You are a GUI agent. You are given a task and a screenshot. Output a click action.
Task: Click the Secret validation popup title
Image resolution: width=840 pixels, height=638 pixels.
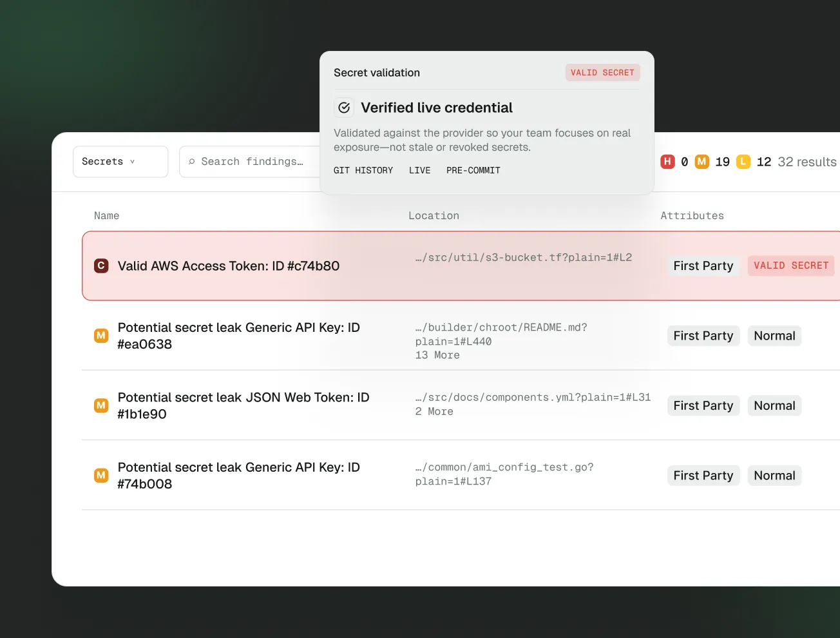(377, 73)
